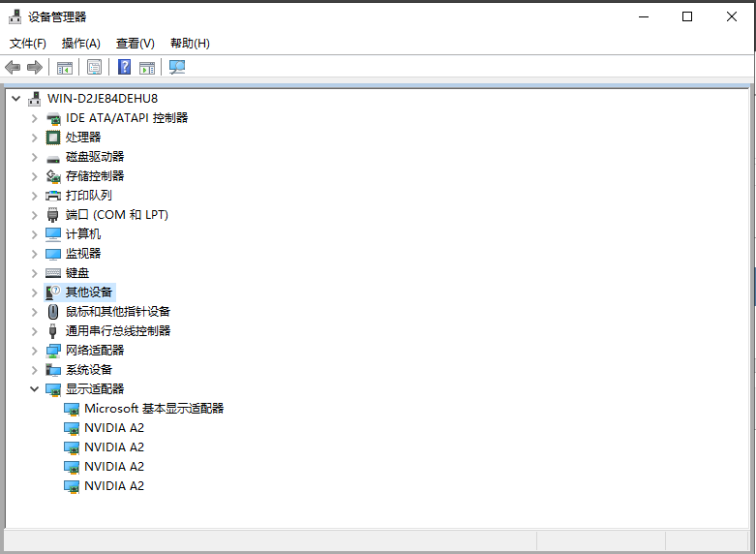Select the Microsoft 基本显示适配器 device icon
The height and width of the screenshot is (554, 756).
click(72, 409)
